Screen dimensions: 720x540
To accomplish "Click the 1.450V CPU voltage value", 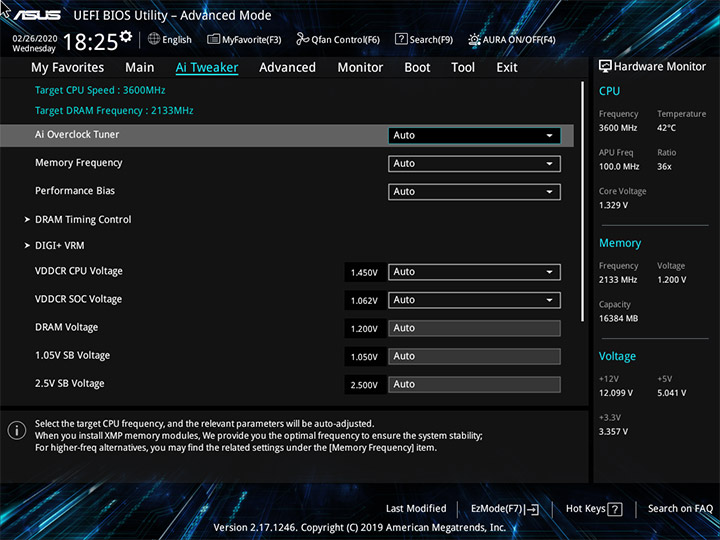I will tap(364, 273).
